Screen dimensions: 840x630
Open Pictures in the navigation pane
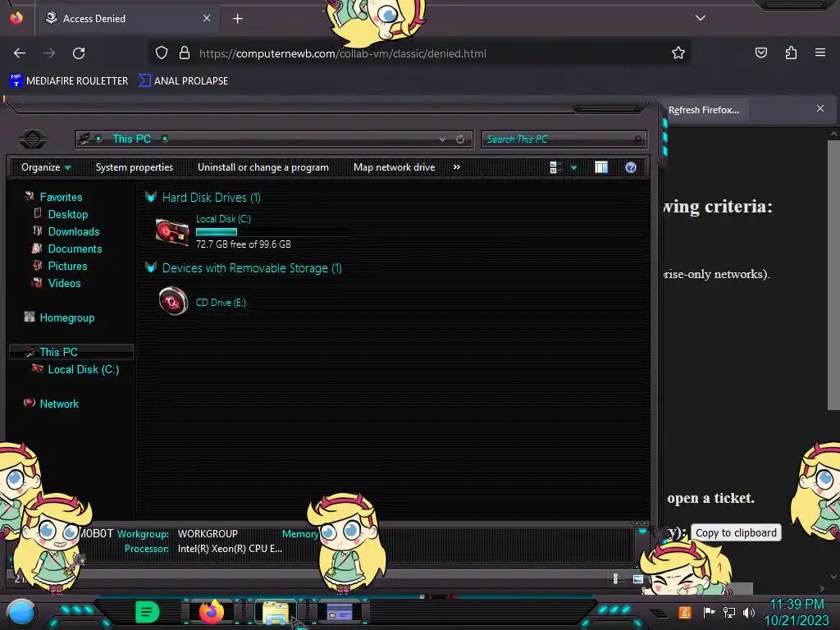(x=67, y=266)
